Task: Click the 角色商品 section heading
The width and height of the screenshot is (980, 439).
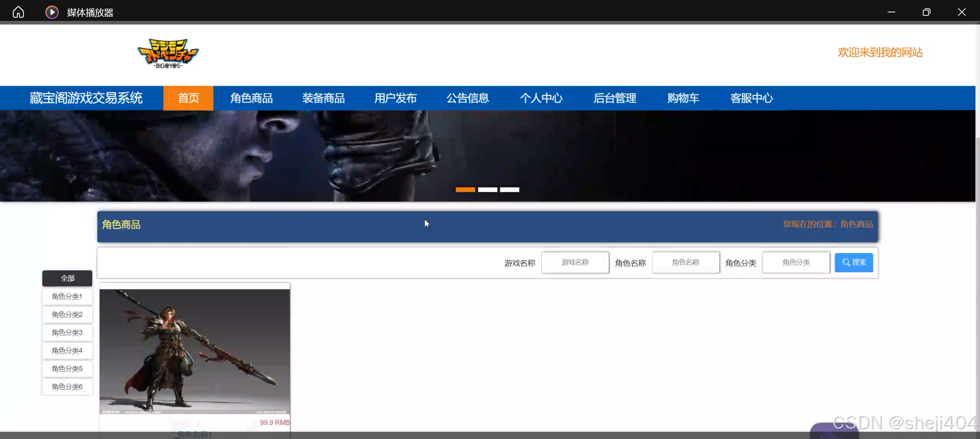Action: point(121,225)
